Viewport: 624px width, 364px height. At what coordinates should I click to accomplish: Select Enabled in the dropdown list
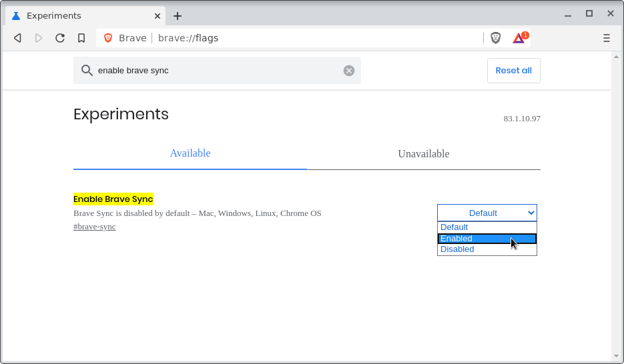(x=487, y=239)
